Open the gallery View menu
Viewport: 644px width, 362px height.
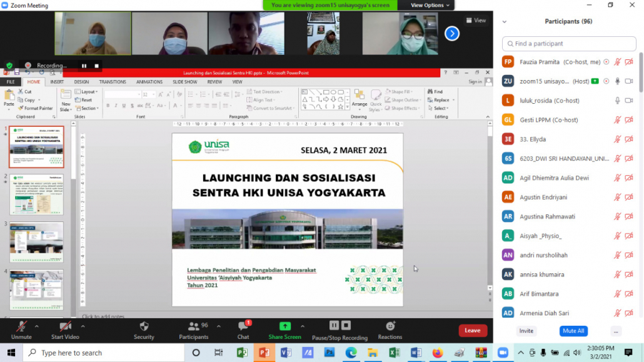[x=476, y=20]
